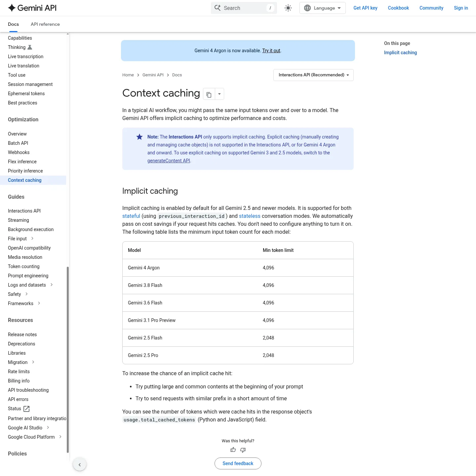Click the Get API key link

coord(365,8)
